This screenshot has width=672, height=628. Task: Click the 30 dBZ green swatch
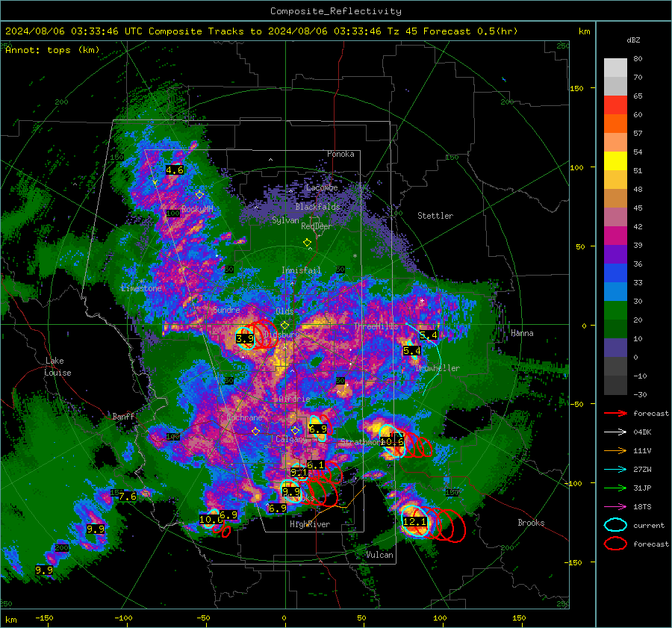click(615, 311)
